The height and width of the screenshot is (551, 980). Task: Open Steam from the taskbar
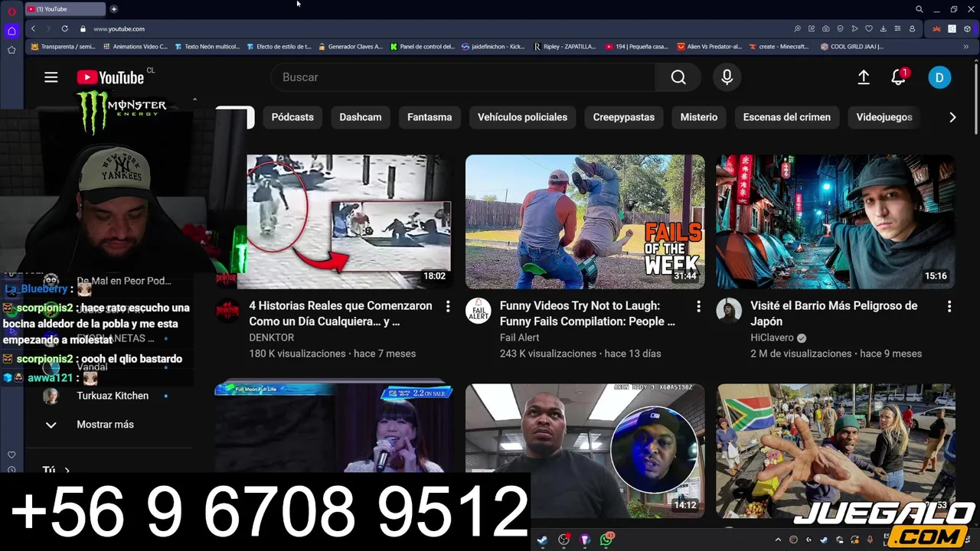pos(542,540)
